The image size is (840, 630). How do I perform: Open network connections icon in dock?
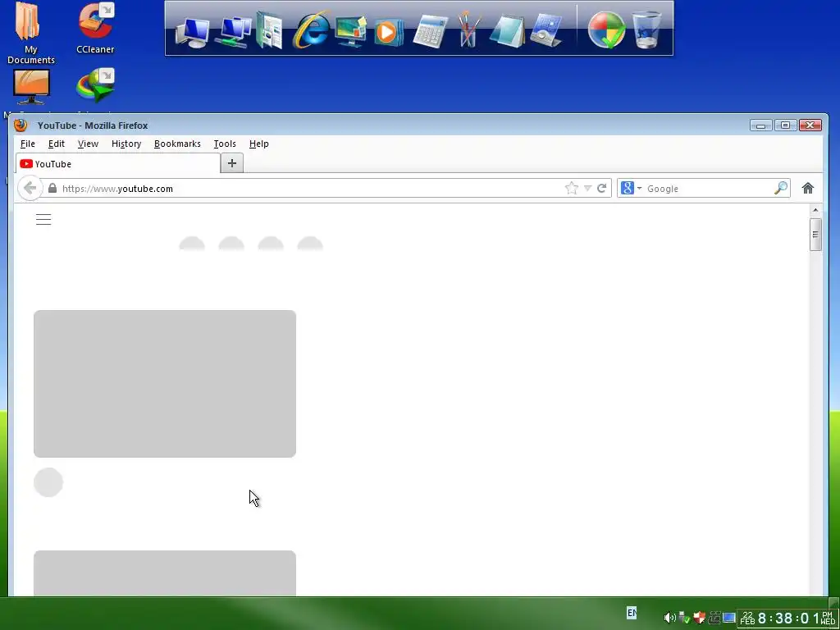pyautogui.click(x=232, y=32)
